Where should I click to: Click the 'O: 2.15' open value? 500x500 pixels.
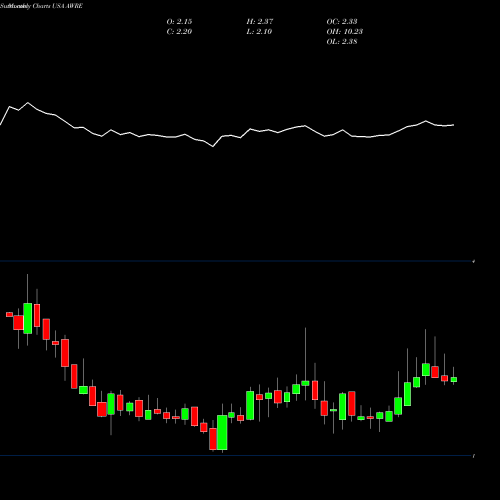[x=179, y=22]
